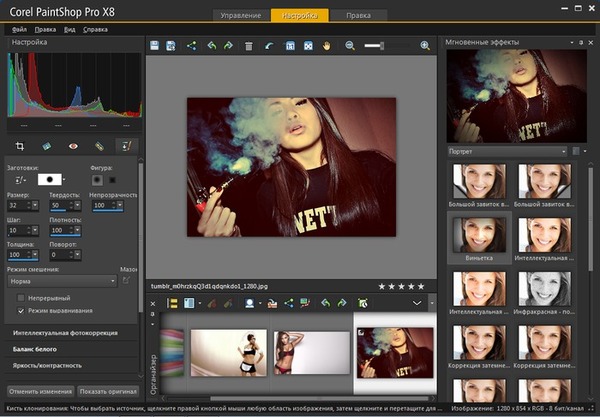
Task: Select the red-eye removal tool
Action: [73, 146]
